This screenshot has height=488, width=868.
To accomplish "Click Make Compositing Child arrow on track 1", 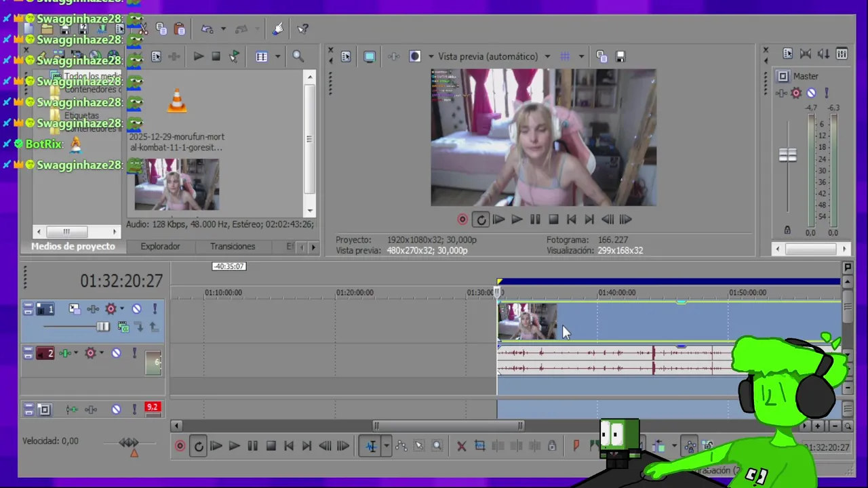I will 139,327.
